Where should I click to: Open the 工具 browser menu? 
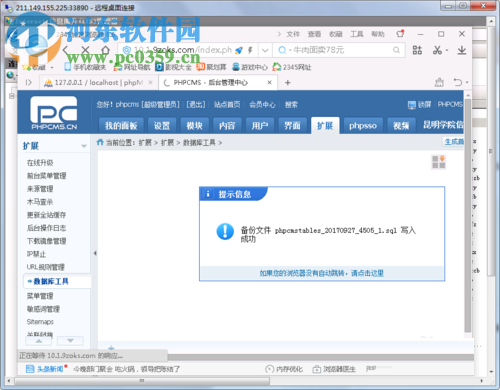coord(357,34)
